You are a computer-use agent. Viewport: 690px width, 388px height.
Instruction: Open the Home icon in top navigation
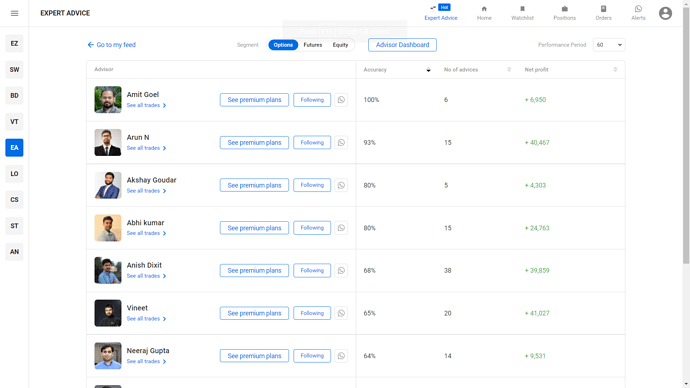click(484, 9)
